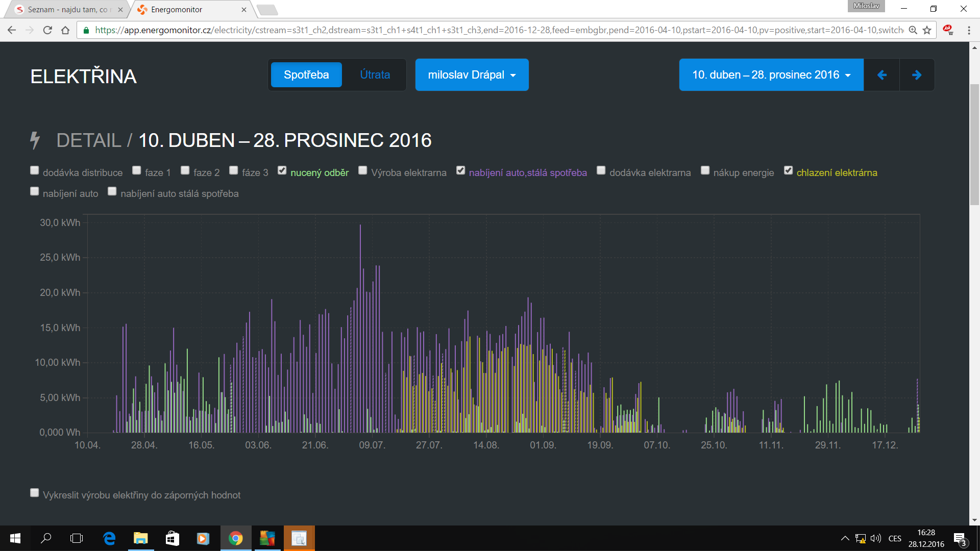Go to previous date period arrow
This screenshot has height=551, width=980.
tap(881, 75)
